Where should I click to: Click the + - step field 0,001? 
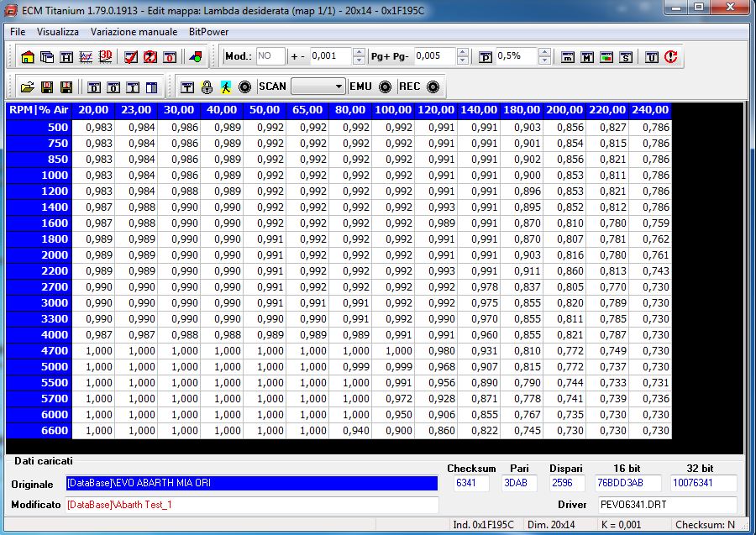coord(331,56)
